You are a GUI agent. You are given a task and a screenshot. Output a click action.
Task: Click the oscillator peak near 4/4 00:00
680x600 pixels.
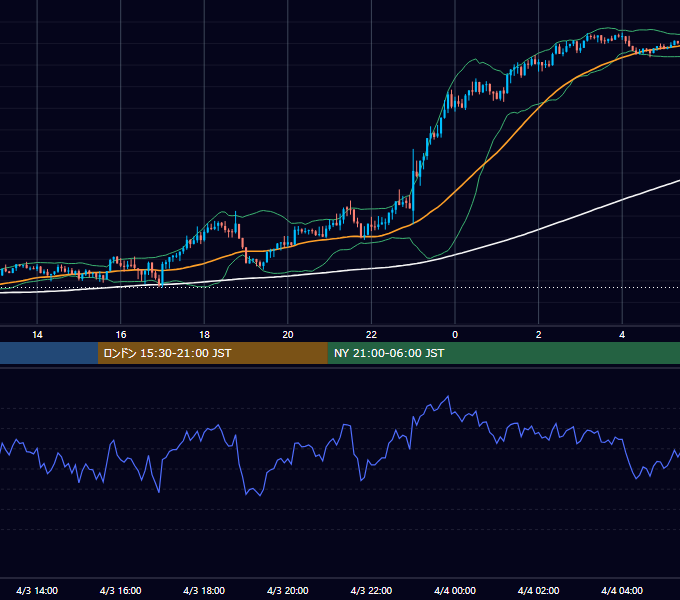[448, 396]
